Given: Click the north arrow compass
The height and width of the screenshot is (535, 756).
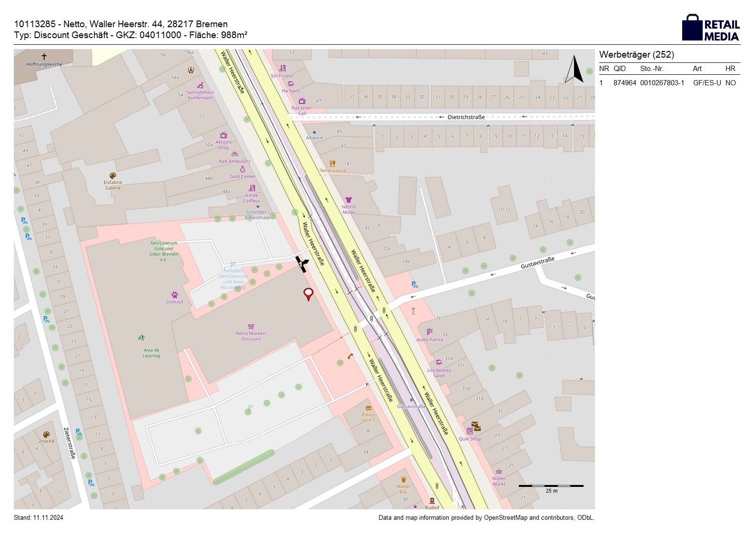Looking at the screenshot, I should coord(575,70).
